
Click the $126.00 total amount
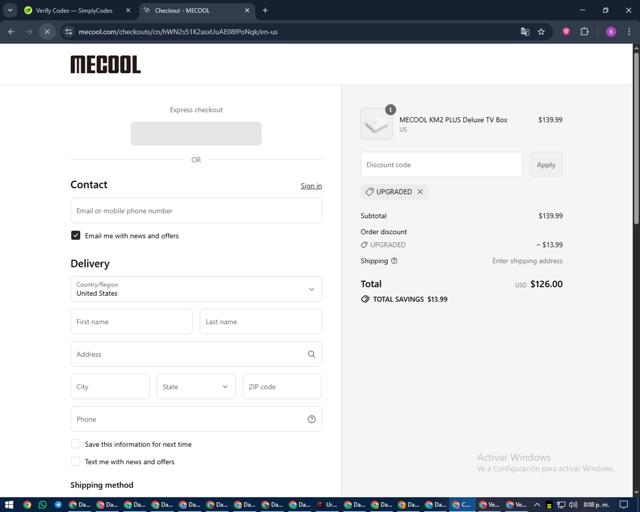546,284
